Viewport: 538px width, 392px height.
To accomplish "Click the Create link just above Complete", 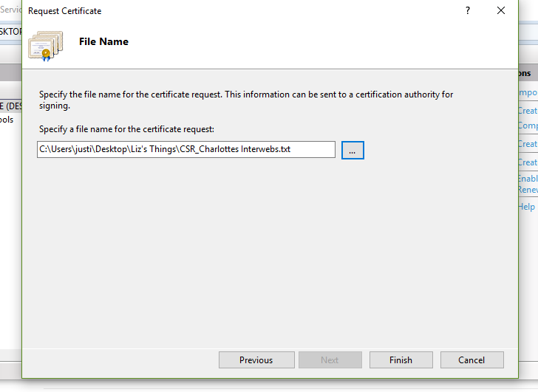I will click(527, 111).
